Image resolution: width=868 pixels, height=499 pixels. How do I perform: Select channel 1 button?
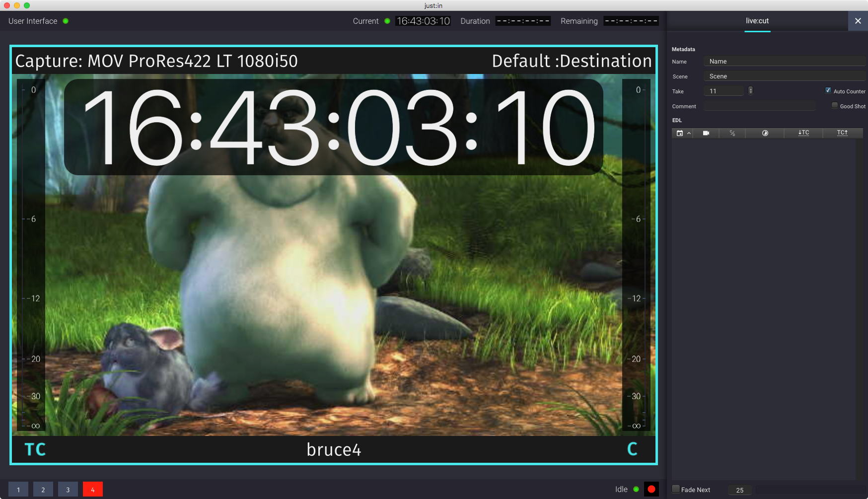pyautogui.click(x=18, y=489)
